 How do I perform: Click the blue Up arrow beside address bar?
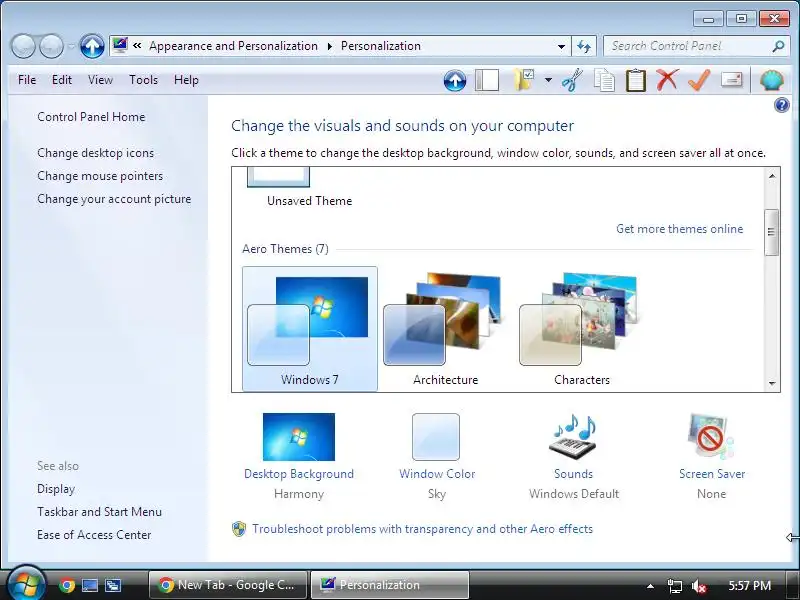click(92, 46)
